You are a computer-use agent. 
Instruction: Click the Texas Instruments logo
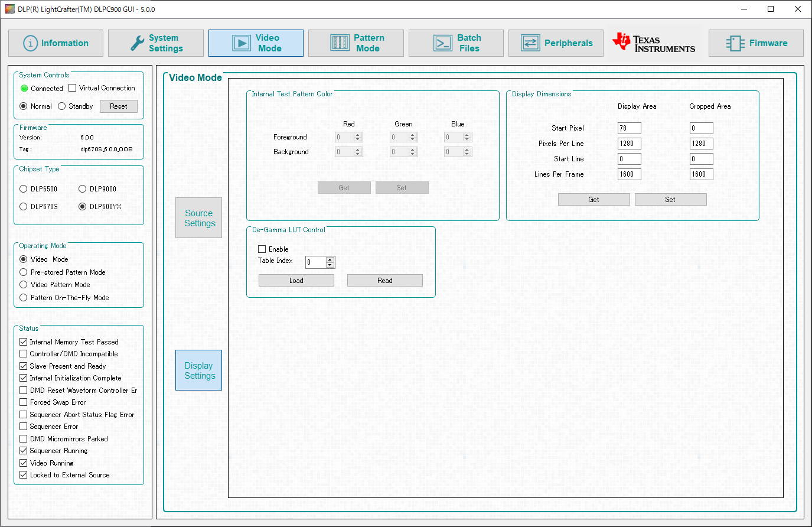pyautogui.click(x=654, y=43)
